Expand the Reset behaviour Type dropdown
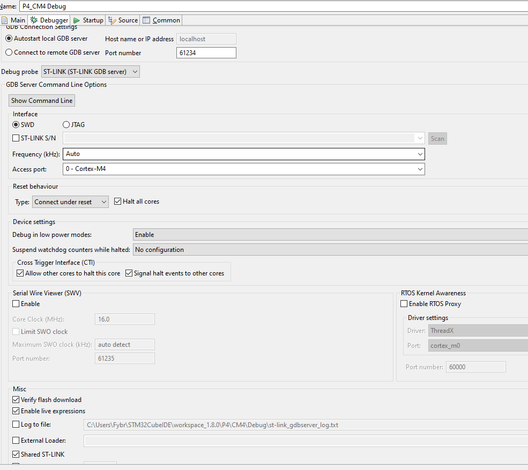This screenshot has width=528, height=470. point(70,202)
